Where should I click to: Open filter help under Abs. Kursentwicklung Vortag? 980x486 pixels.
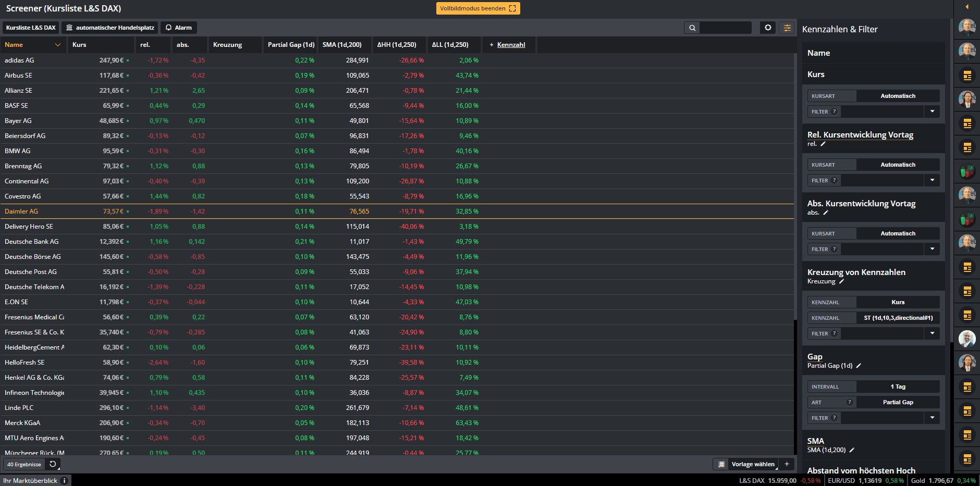pyautogui.click(x=834, y=249)
